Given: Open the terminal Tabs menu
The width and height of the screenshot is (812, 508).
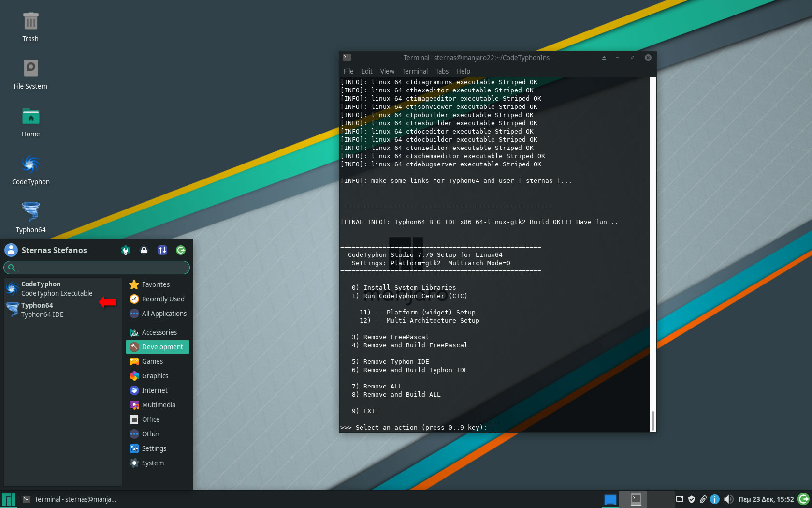Looking at the screenshot, I should pos(442,71).
